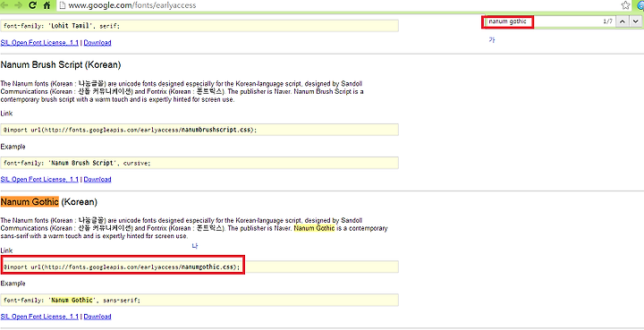Screen dimensions: 644x330
Task: Open SIL Open Font License link under Nanum Gothic
Action: 39,317
